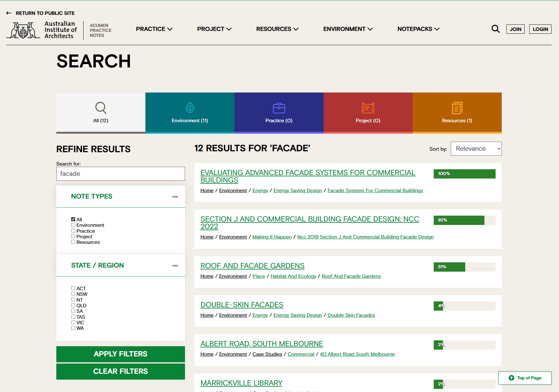This screenshot has width=559, height=392.
Task: Check the Environment note type checkbox
Action: point(73,225)
